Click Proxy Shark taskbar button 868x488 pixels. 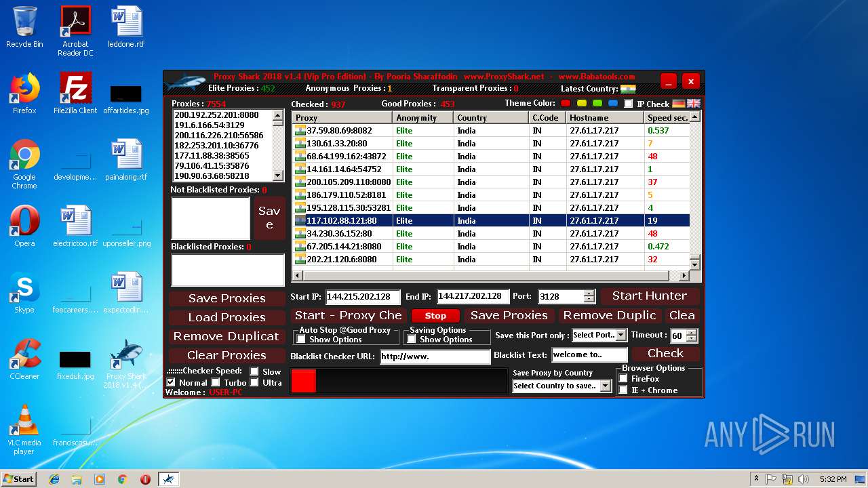(169, 479)
